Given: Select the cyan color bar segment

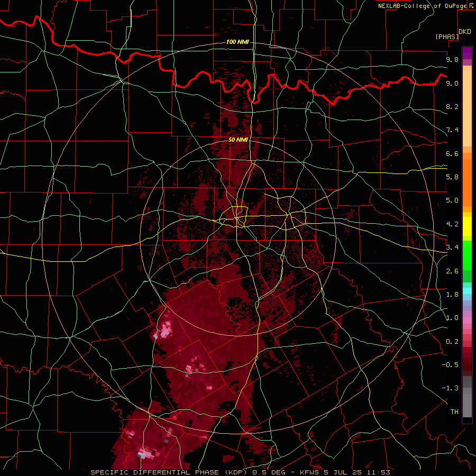Looking at the screenshot, I should [467, 291].
